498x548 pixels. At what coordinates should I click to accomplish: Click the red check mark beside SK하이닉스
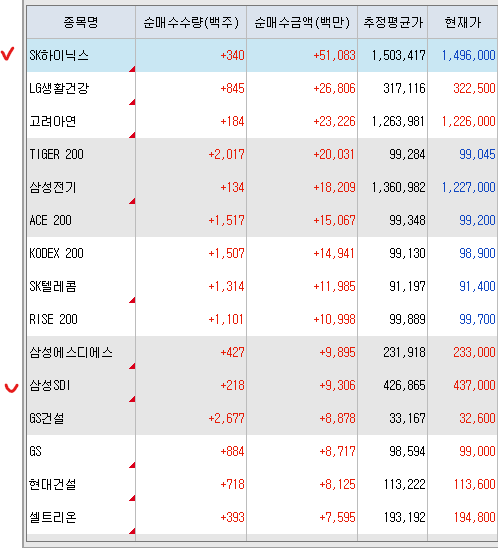tap(8, 54)
